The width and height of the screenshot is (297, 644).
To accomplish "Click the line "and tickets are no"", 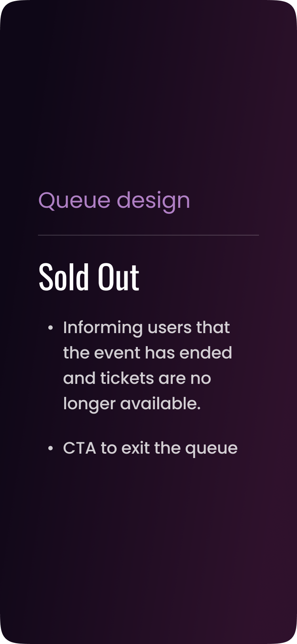I will click(x=137, y=378).
